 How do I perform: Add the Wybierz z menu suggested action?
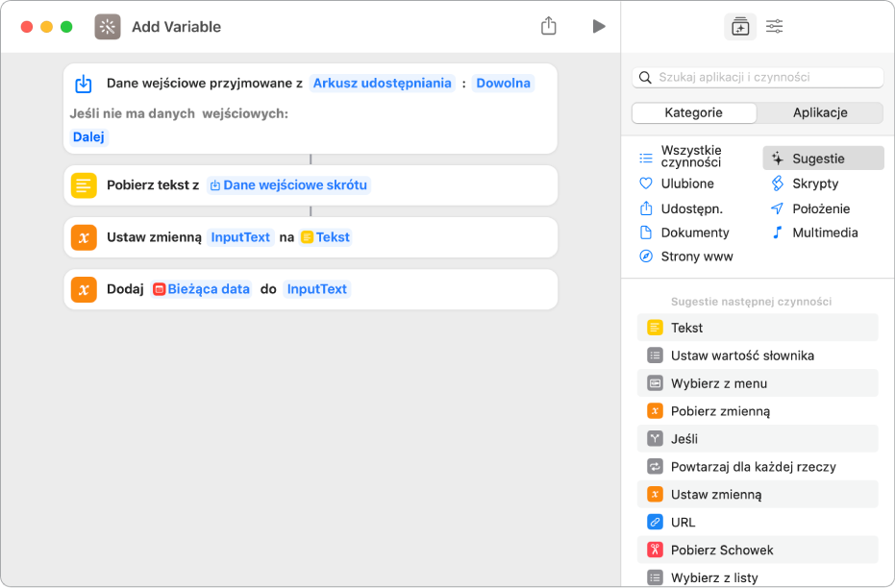click(718, 383)
